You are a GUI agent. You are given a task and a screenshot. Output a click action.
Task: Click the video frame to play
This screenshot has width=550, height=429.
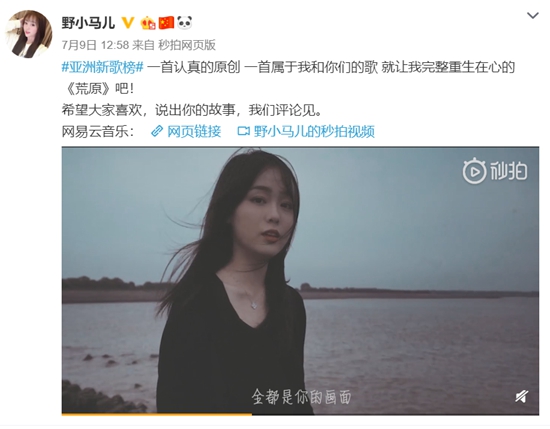tap(300, 280)
